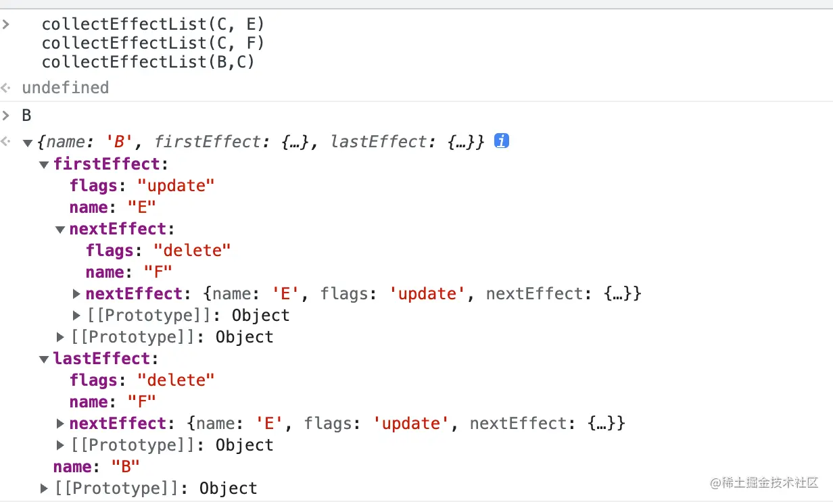Image resolution: width=833 pixels, height=504 pixels.
Task: Click the undefined return value
Action: pos(65,88)
